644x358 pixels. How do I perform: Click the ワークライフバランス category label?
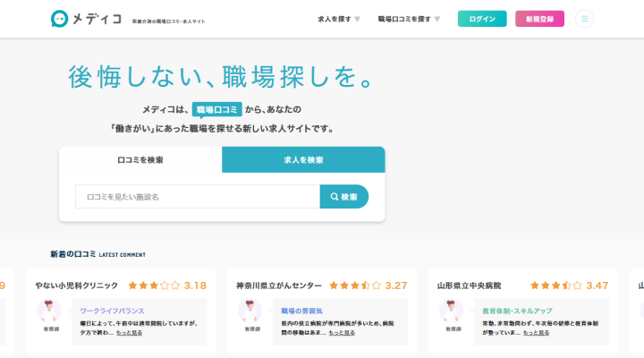click(112, 311)
